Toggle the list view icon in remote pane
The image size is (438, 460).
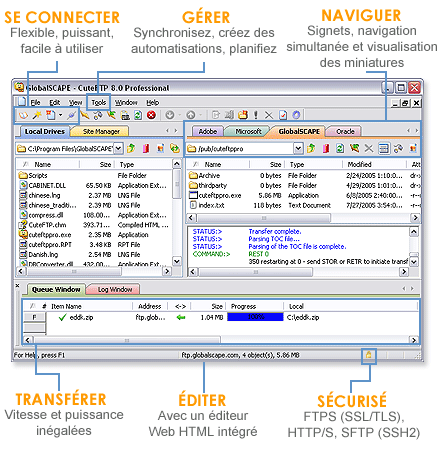point(384,148)
